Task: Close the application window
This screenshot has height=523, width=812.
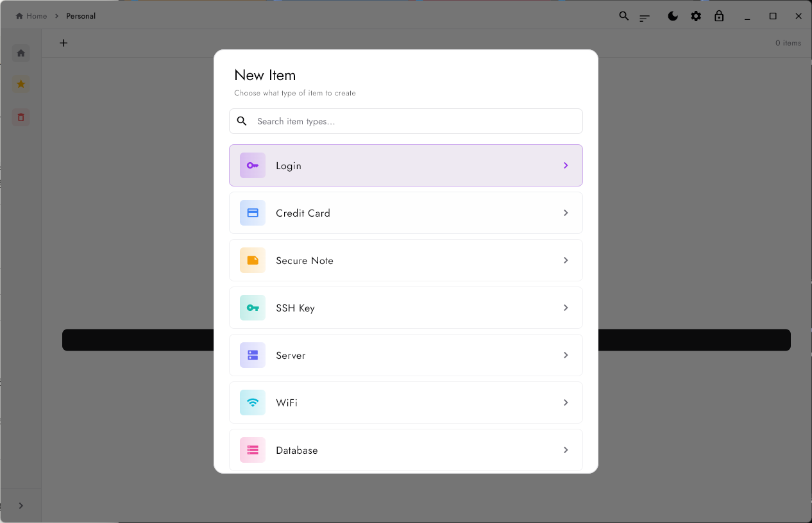Action: click(799, 16)
